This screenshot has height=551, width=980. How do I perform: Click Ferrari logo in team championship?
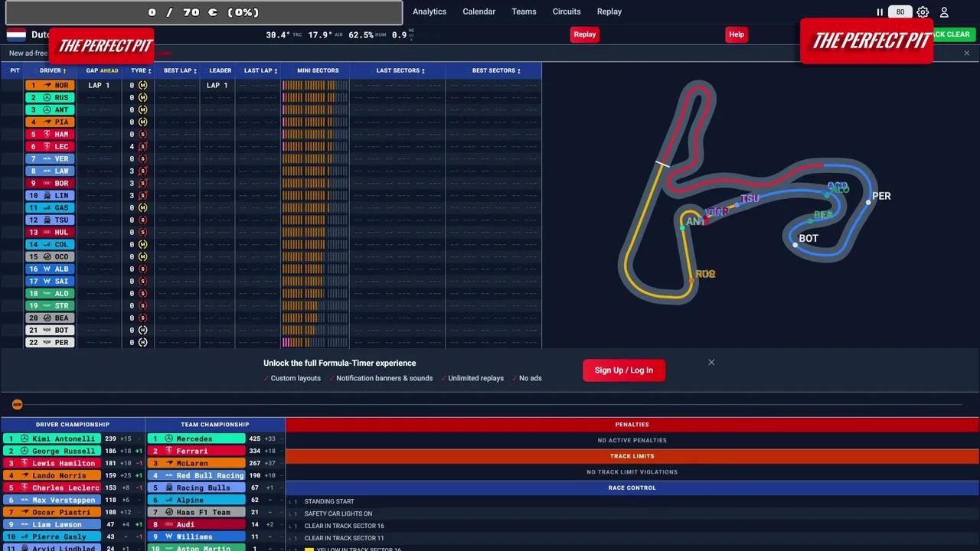[x=169, y=452]
